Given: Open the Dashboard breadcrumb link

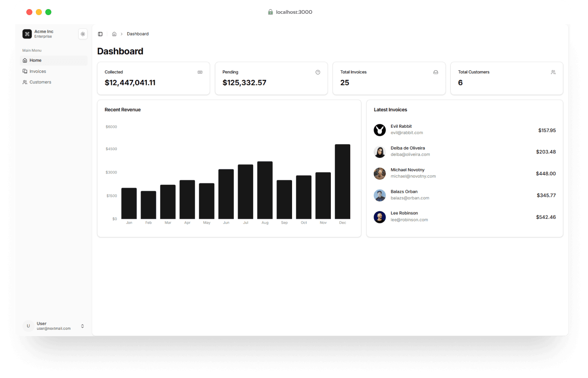Looking at the screenshot, I should pos(138,34).
